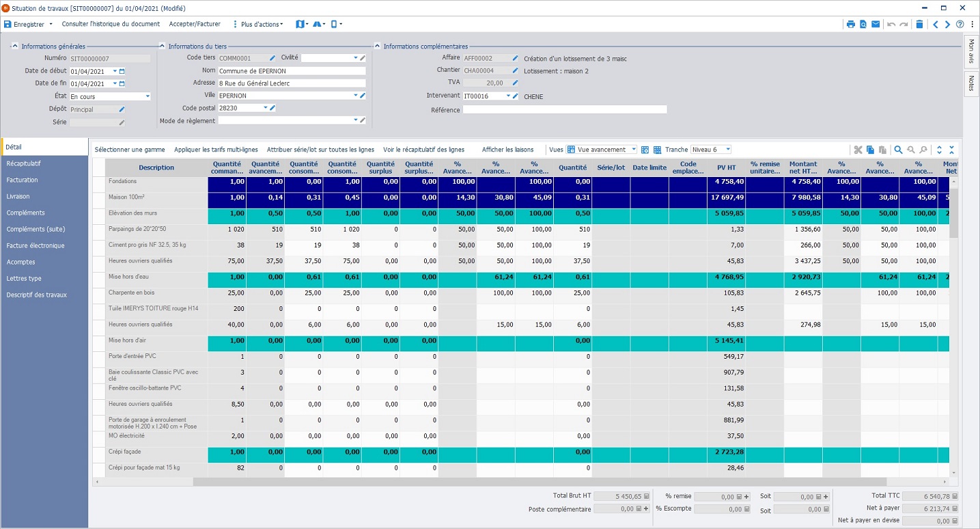Open print preview icon
980x529 pixels.
click(863, 24)
